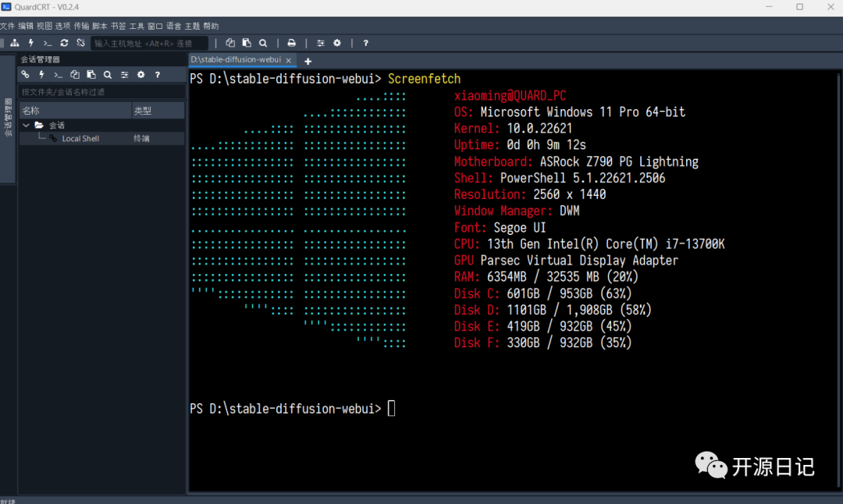The width and height of the screenshot is (843, 504).
Task: Click the copy icon in main toolbar
Action: point(230,43)
